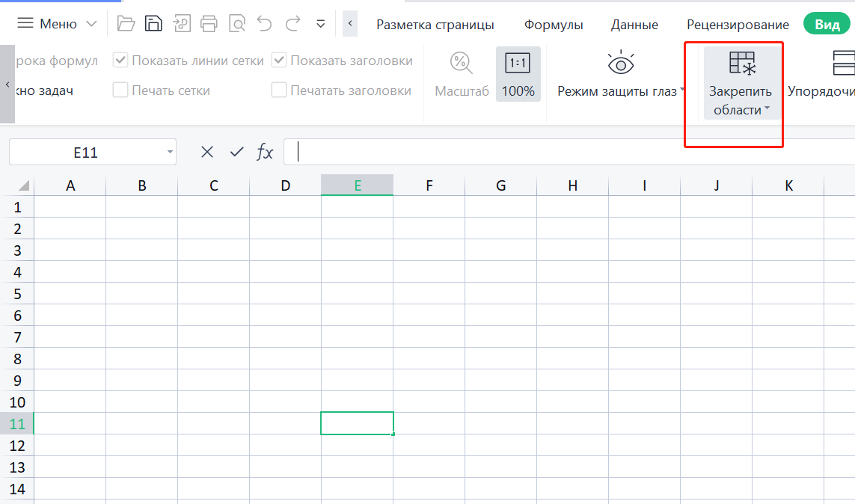Viewport: 855px width, 504px height.
Task: Disable Показать линии сетки
Action: (x=120, y=60)
